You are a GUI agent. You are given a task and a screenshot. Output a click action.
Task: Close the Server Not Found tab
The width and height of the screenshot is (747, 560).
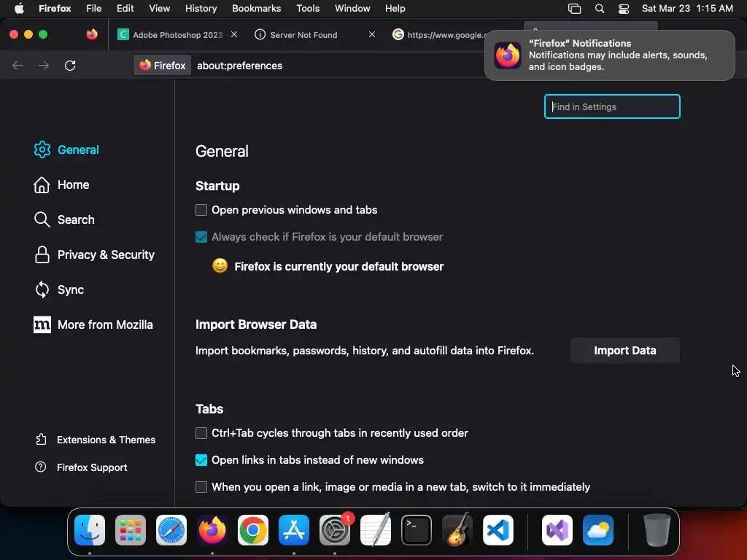(x=372, y=34)
